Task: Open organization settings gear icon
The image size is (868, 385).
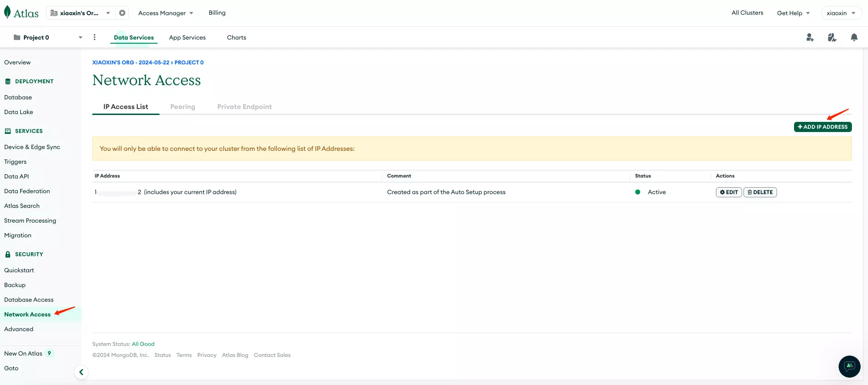Action: coord(122,13)
